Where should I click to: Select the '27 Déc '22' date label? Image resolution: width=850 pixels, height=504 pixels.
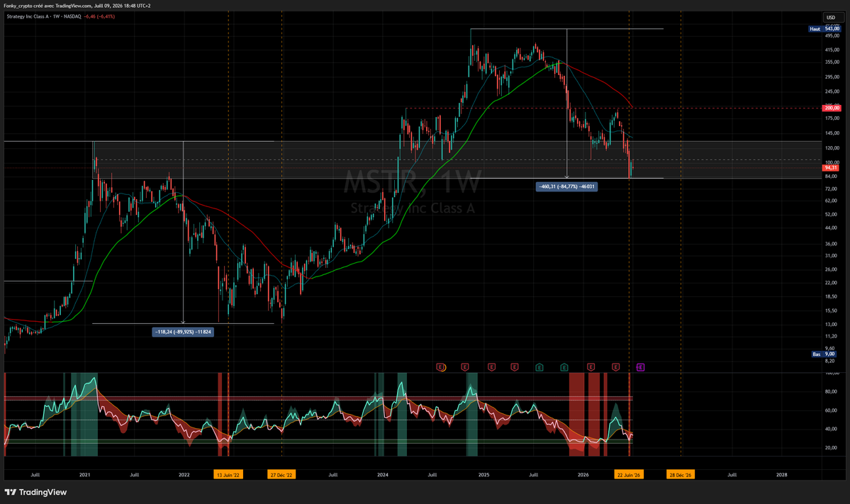[281, 475]
